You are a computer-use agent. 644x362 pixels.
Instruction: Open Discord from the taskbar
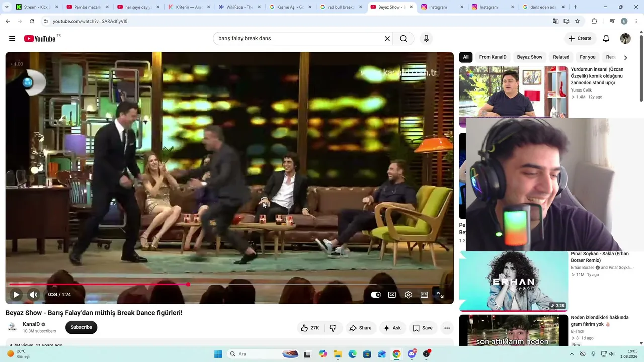412,354
